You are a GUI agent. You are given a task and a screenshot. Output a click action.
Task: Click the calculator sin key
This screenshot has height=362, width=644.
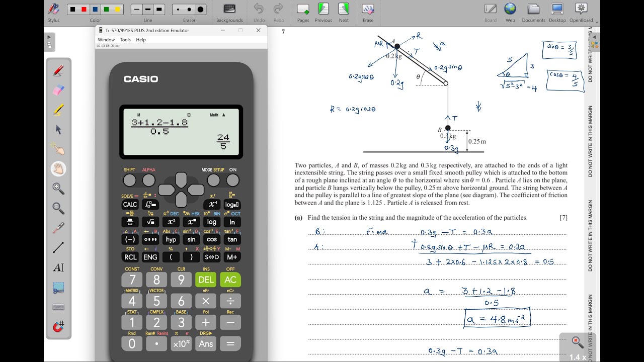[x=191, y=239]
